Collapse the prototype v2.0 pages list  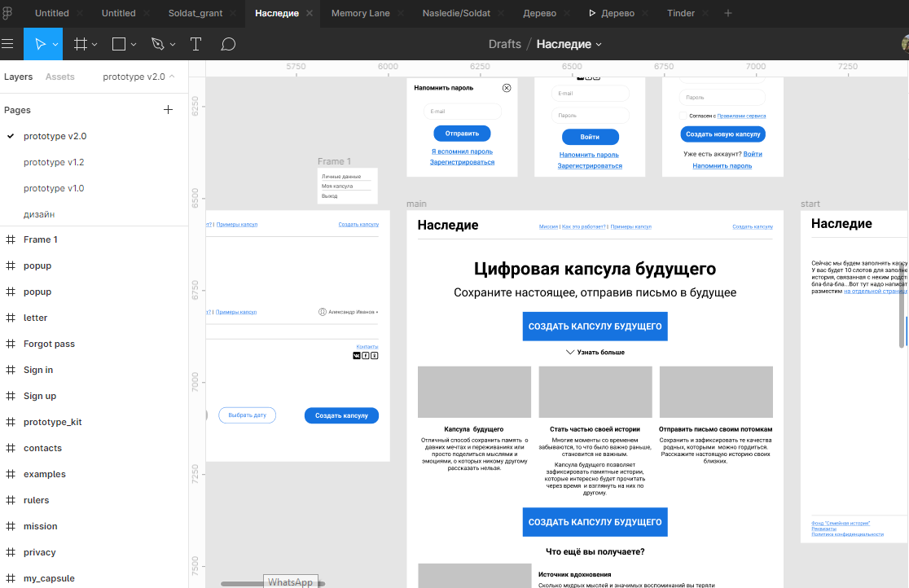click(x=172, y=77)
